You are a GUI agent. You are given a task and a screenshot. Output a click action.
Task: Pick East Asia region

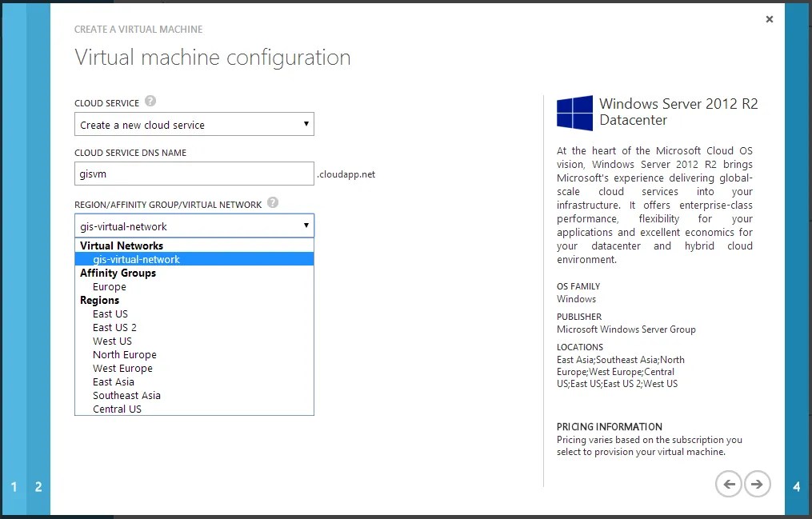(194, 381)
